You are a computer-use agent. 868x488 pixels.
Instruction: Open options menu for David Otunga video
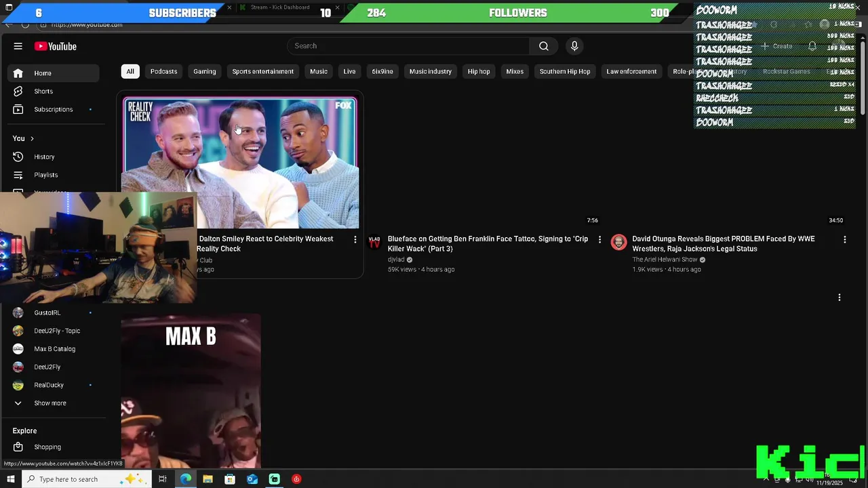pos(844,239)
